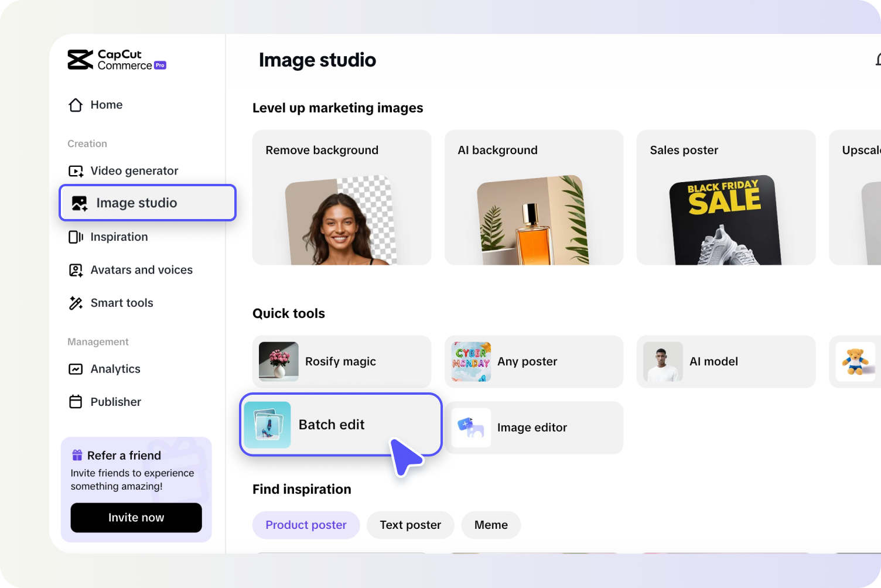The width and height of the screenshot is (881, 588).
Task: Open the Home icon in the sidebar
Action: coord(75,105)
